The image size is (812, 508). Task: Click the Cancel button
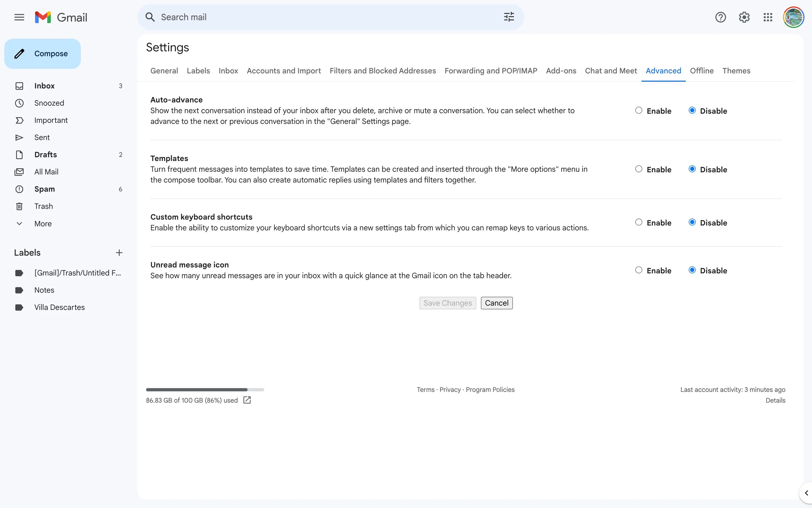pyautogui.click(x=496, y=303)
